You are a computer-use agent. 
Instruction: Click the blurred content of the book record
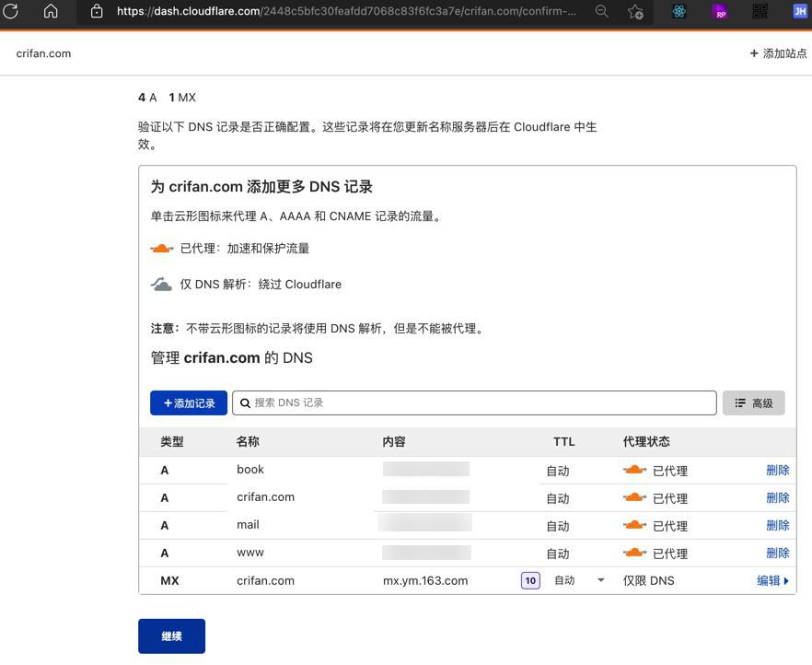point(426,469)
